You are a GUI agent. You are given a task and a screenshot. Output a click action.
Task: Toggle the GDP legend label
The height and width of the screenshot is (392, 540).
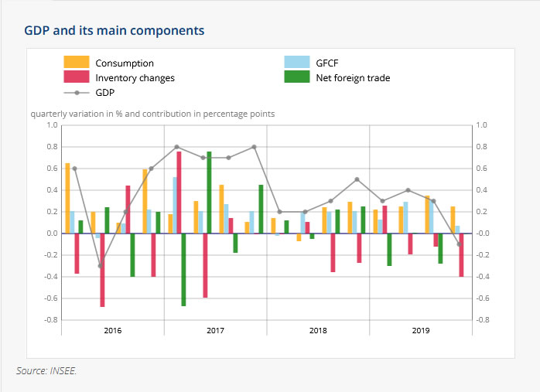pos(104,92)
